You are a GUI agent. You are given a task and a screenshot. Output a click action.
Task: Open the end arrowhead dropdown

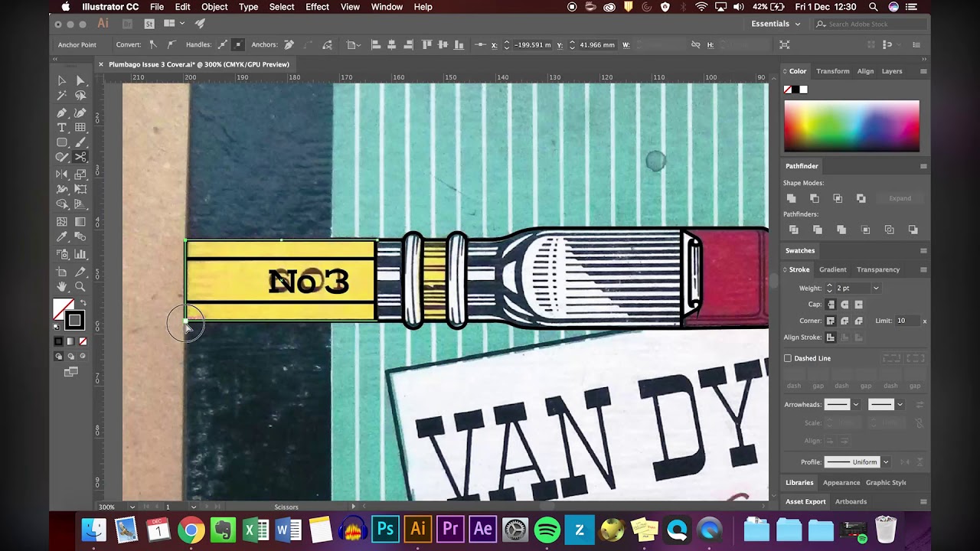coord(900,405)
